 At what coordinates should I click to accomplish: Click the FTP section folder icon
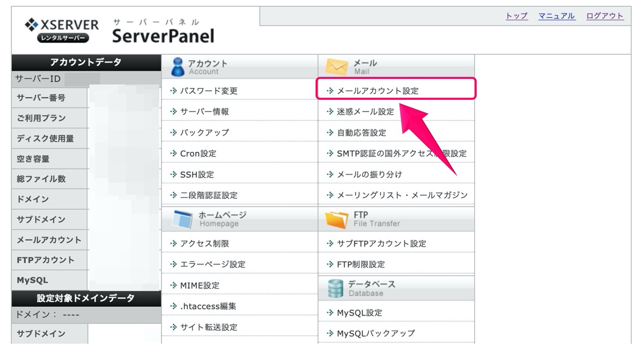coord(336,219)
